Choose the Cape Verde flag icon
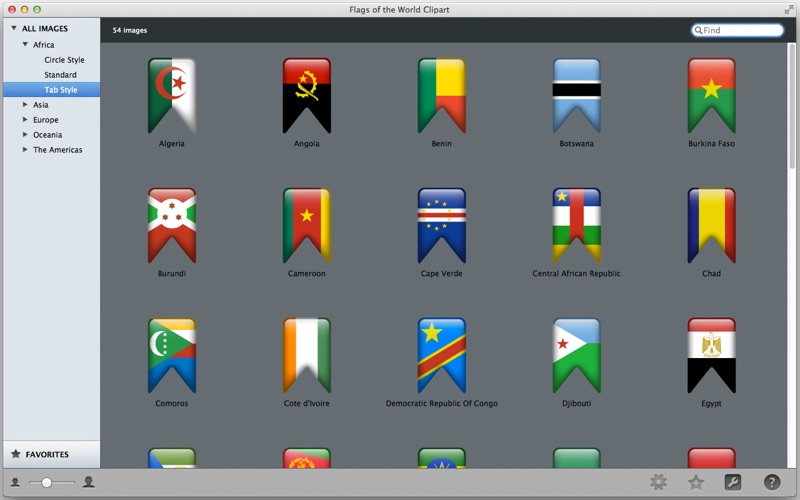The width and height of the screenshot is (800, 500). tap(441, 226)
